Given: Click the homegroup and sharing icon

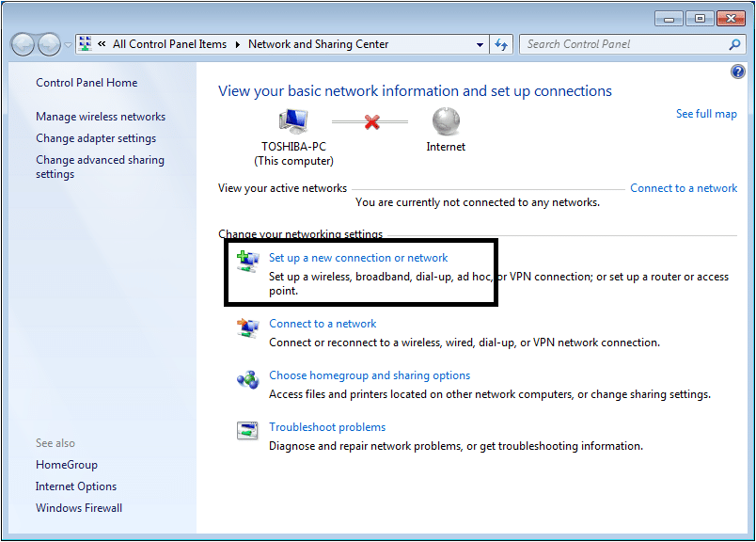Looking at the screenshot, I should coord(248,380).
